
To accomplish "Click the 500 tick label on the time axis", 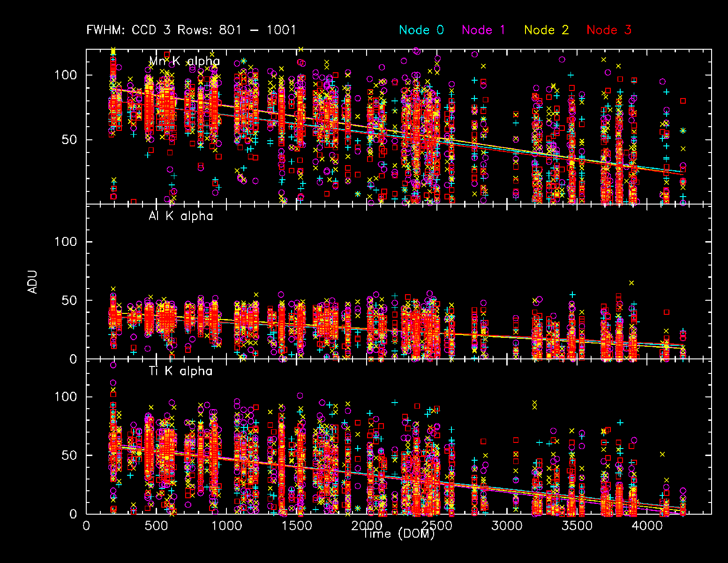I will point(156,525).
